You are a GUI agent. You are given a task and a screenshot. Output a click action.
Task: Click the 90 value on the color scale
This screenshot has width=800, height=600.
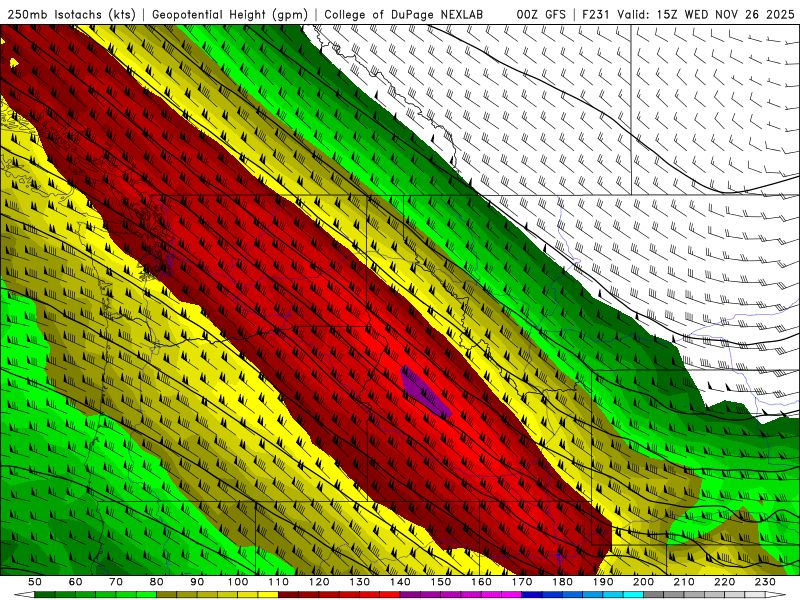point(197,582)
